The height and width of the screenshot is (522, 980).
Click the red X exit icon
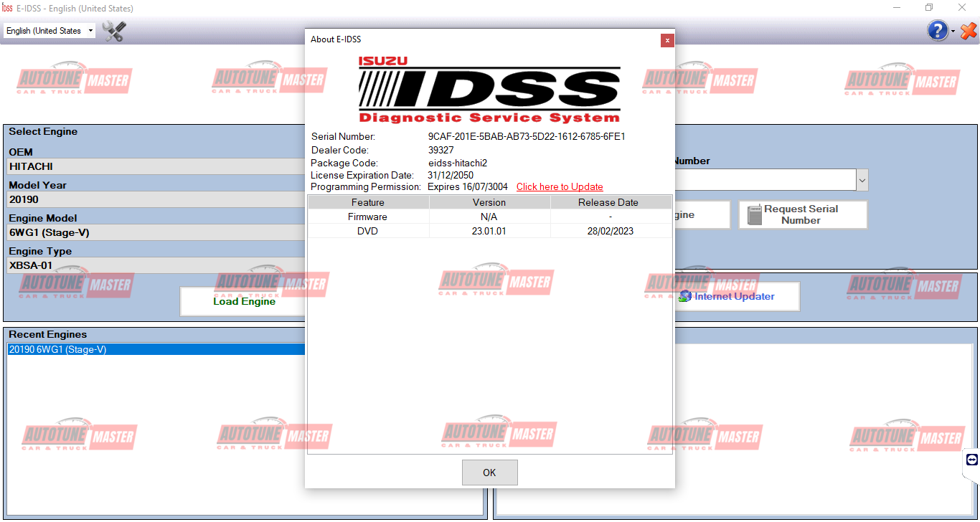click(x=969, y=31)
